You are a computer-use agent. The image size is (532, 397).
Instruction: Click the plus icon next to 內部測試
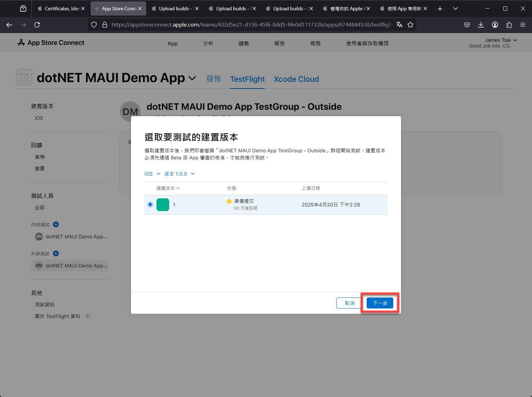pos(56,224)
